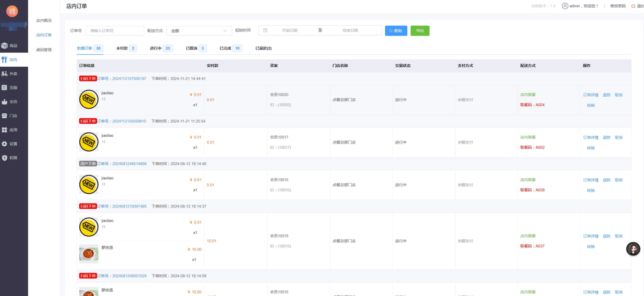Click the 退出 logout power icon
The image size is (644, 296).
click(633, 6)
